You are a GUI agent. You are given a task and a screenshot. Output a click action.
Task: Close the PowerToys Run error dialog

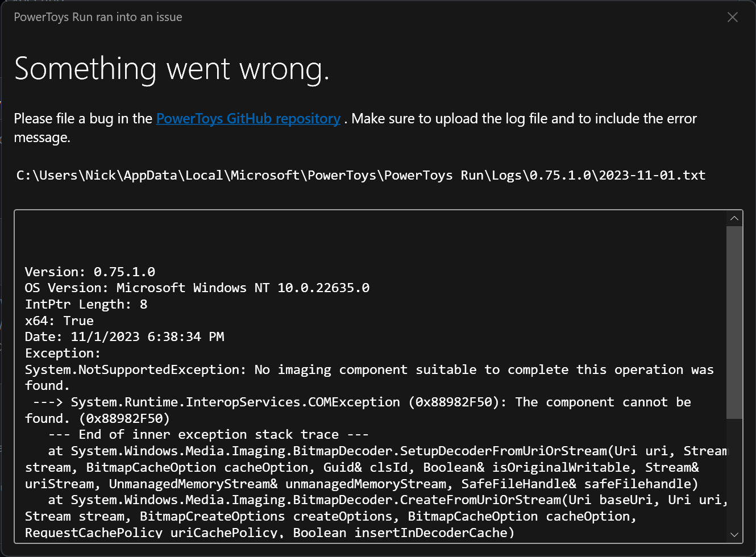coord(733,17)
